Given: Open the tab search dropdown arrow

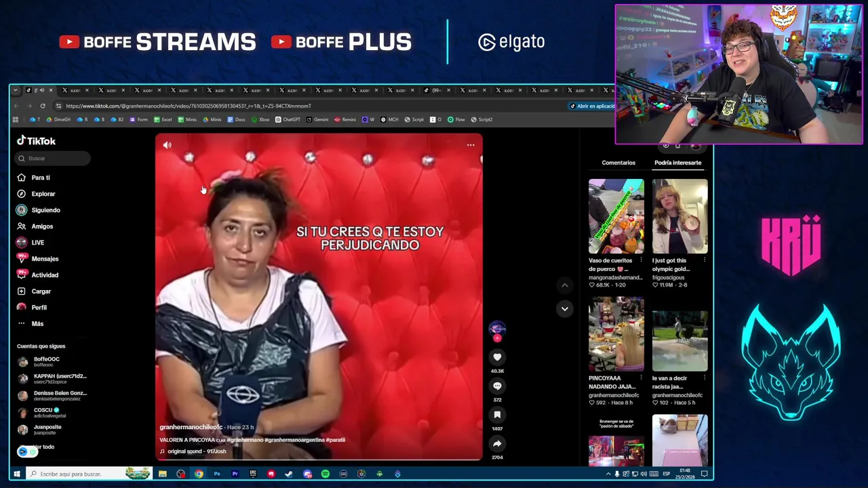Looking at the screenshot, I should (x=16, y=90).
